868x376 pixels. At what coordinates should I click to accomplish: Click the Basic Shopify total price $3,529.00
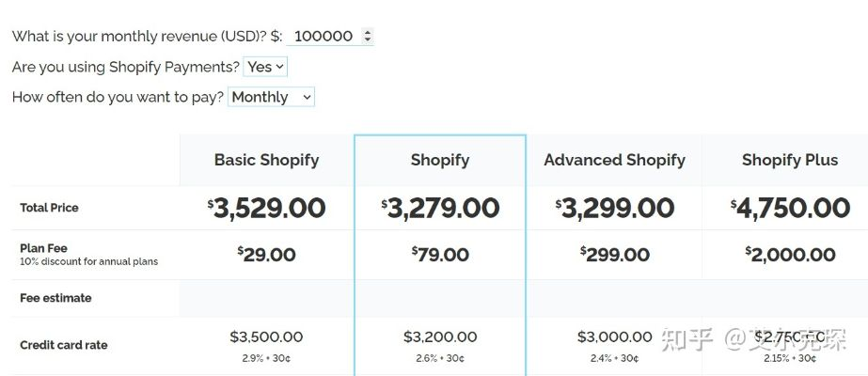266,208
